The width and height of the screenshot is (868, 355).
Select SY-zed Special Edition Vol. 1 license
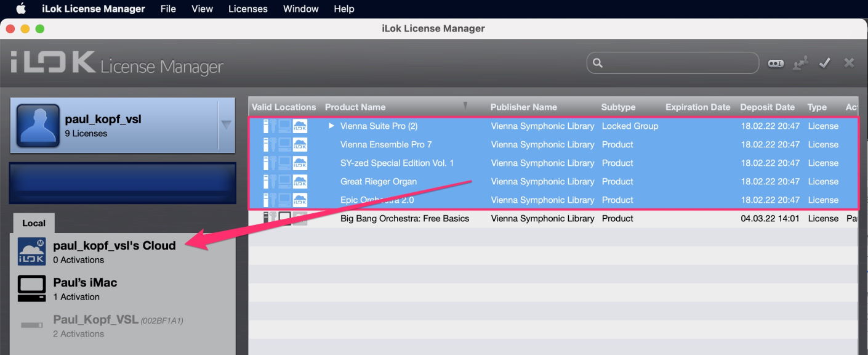[x=397, y=163]
